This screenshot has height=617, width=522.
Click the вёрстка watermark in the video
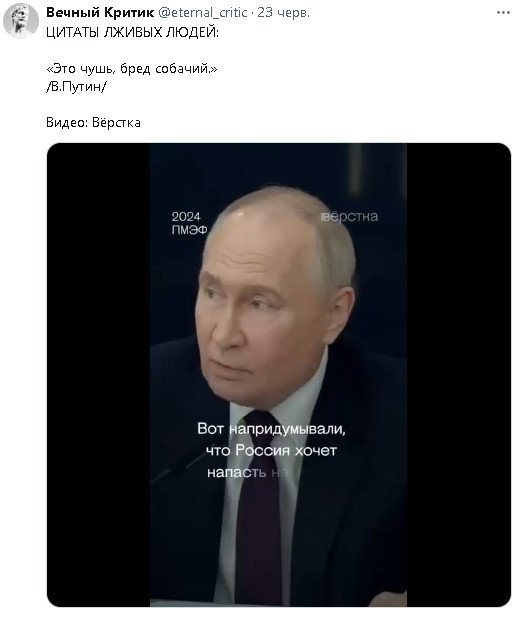coord(350,216)
